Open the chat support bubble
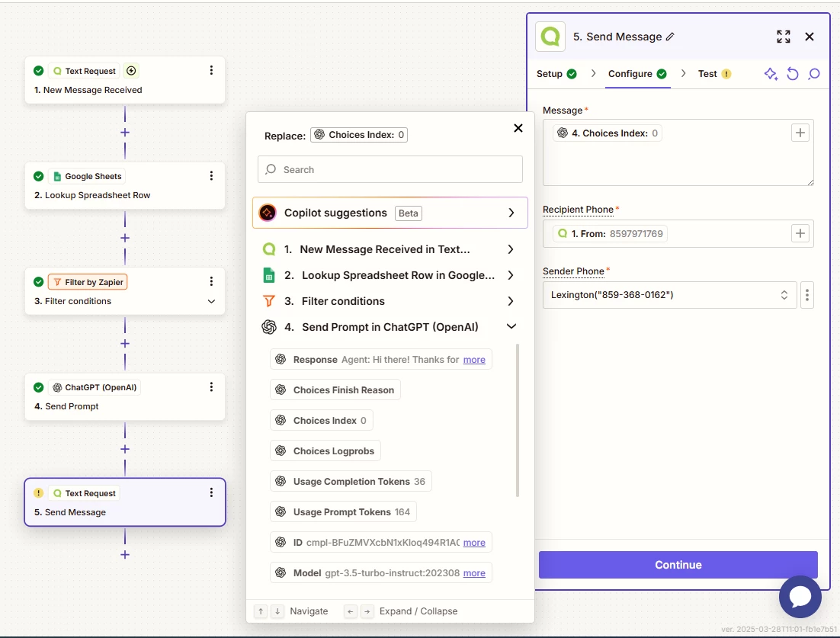 [x=800, y=596]
